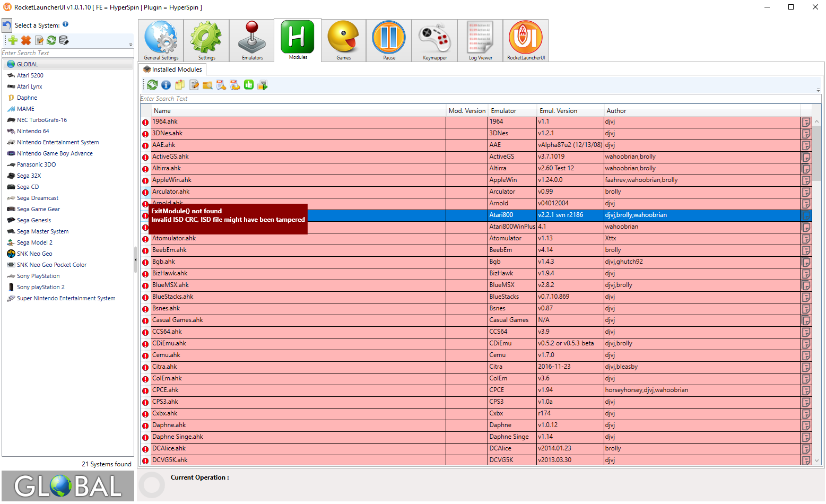Click the module list vertical scrollbar thumb
826x504 pixels.
point(816,154)
